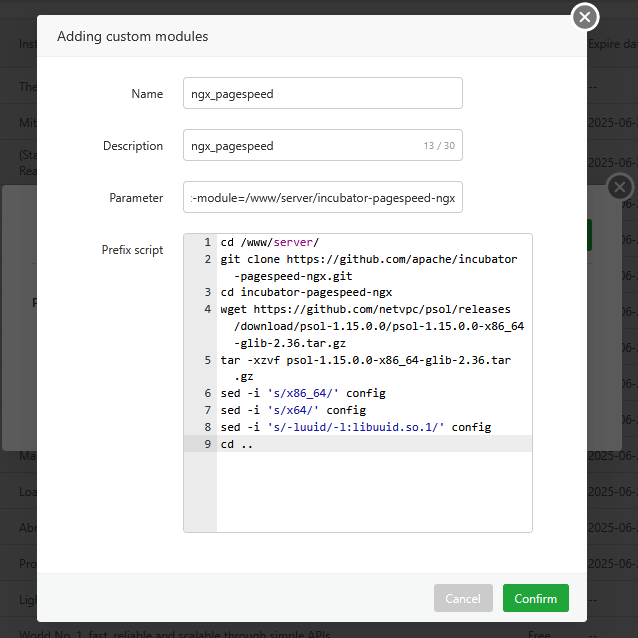Close the Adding custom modules dialog
The width and height of the screenshot is (638, 638).
tap(585, 17)
